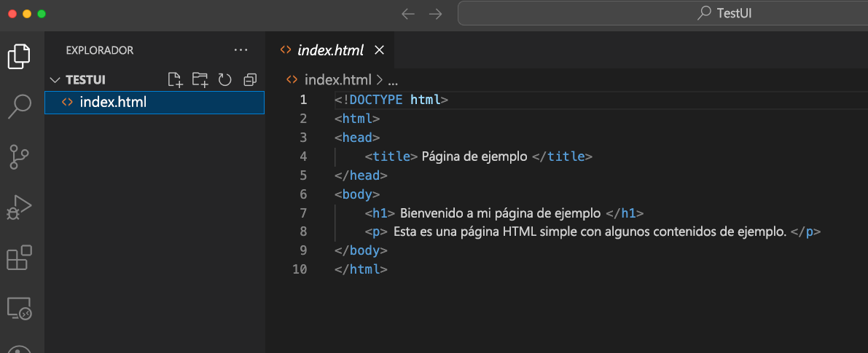Open the Explorer view in activity bar
The width and height of the screenshot is (868, 353).
[x=19, y=56]
